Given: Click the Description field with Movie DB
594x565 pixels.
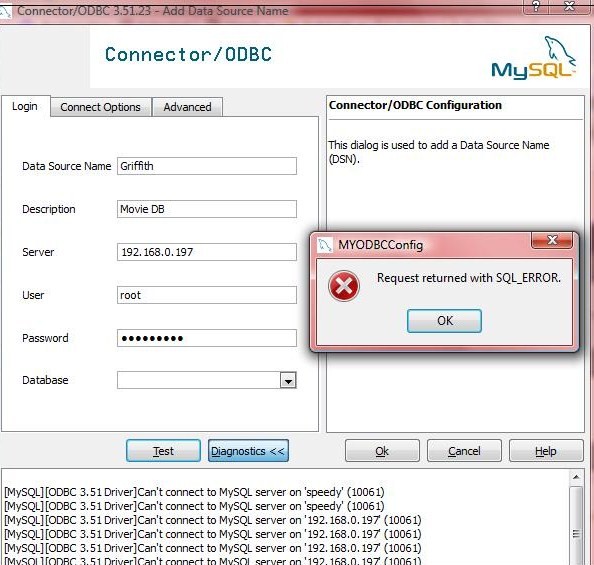Looking at the screenshot, I should pos(207,209).
